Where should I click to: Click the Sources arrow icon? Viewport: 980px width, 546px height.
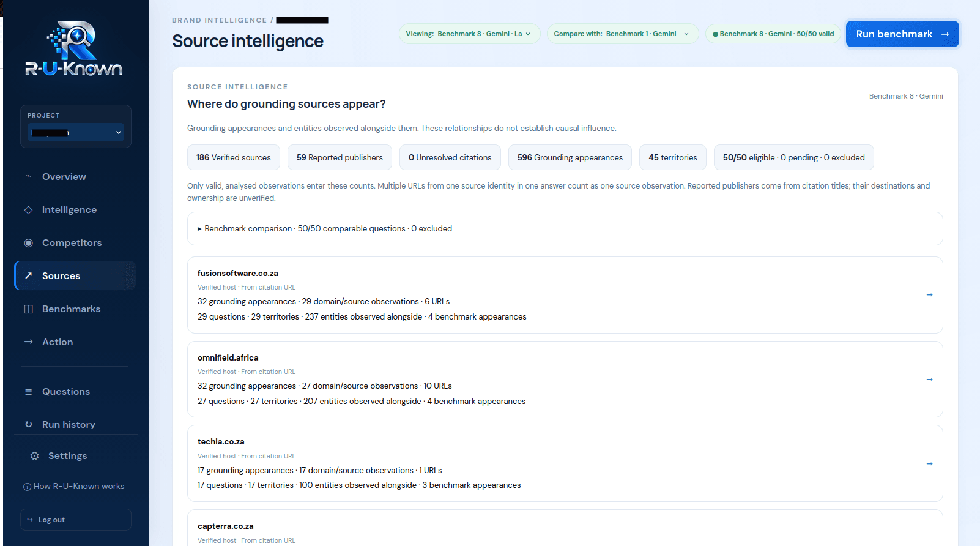(28, 275)
